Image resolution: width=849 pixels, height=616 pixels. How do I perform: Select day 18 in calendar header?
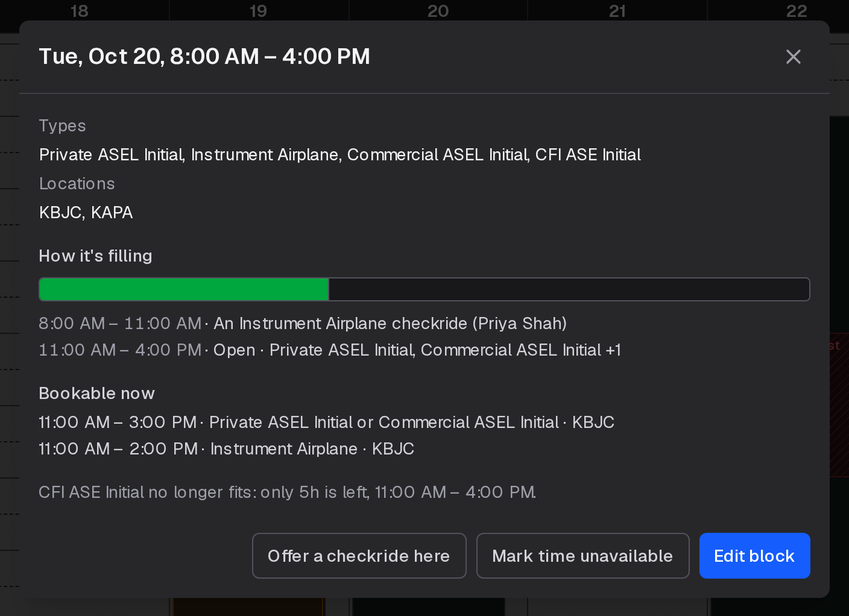tap(79, 11)
